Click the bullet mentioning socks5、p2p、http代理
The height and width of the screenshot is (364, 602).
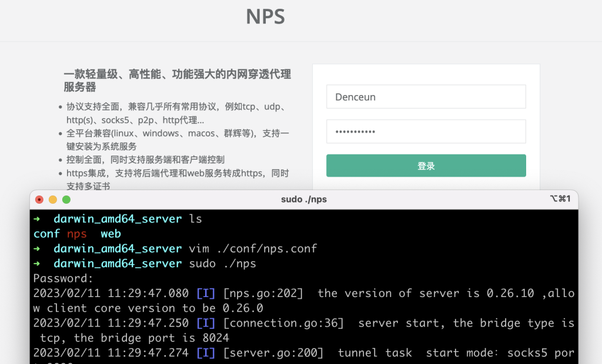[x=177, y=113]
